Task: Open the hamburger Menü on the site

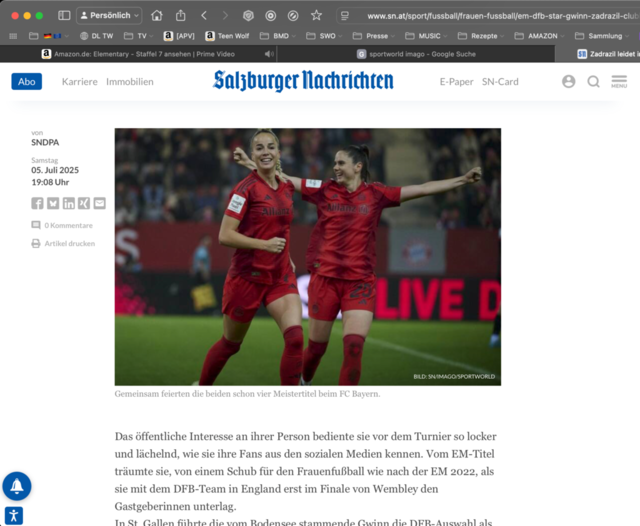Action: click(619, 82)
